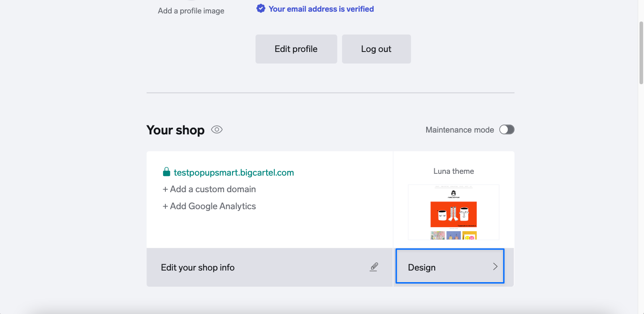
Task: Click the Log out button
Action: click(x=376, y=49)
